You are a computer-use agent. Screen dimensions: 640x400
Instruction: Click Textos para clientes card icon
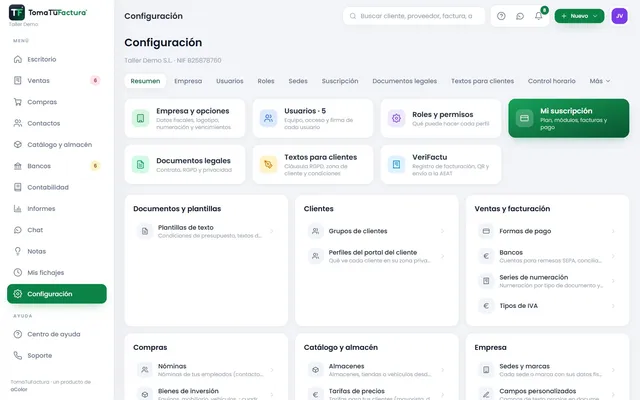click(x=268, y=164)
